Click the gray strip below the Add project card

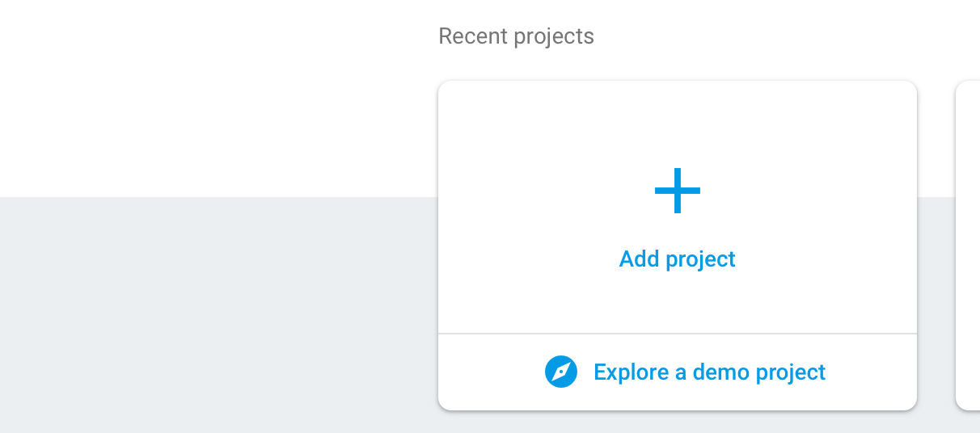point(678,422)
